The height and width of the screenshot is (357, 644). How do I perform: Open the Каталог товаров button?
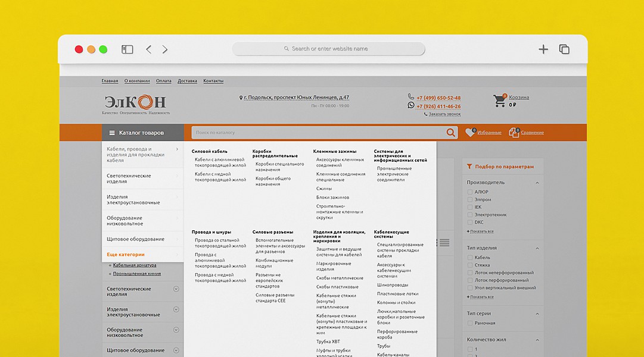click(x=141, y=133)
